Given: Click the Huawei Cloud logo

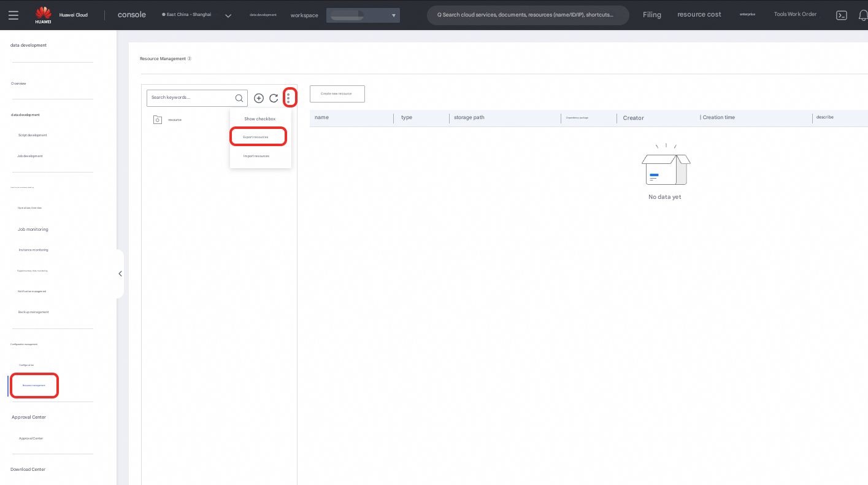Looking at the screenshot, I should point(43,15).
